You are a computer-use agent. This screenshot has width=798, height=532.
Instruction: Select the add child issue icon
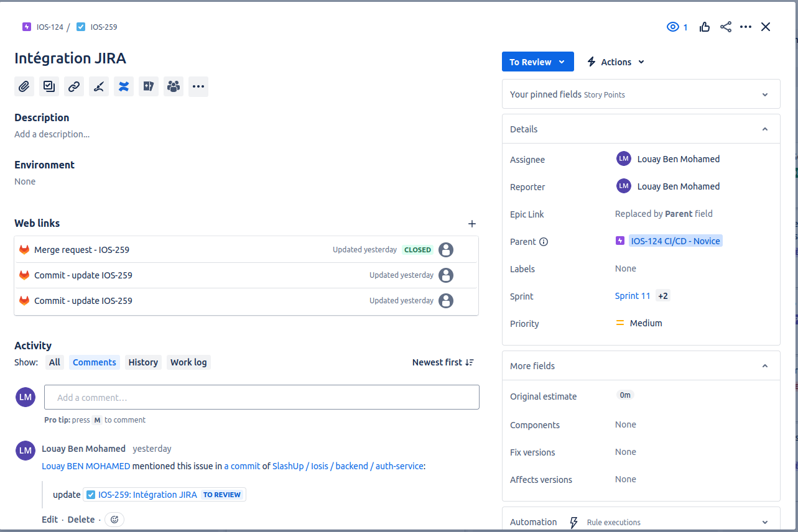tap(49, 86)
